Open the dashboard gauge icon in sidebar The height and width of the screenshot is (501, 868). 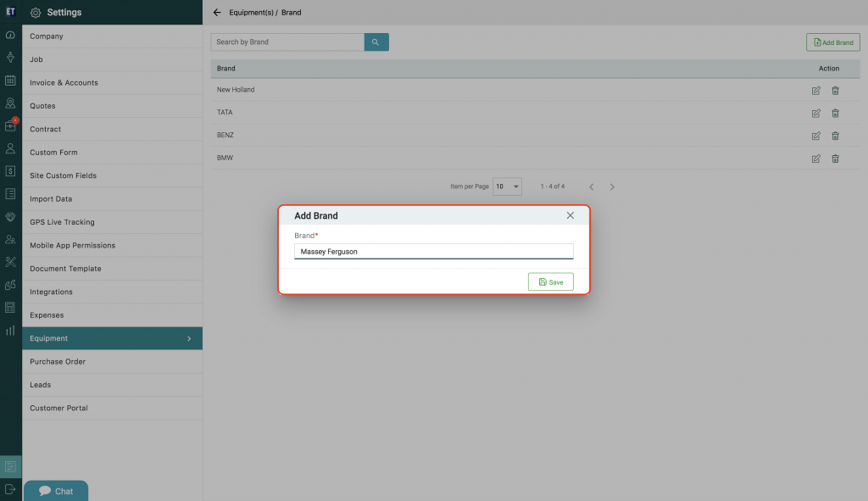click(10, 35)
